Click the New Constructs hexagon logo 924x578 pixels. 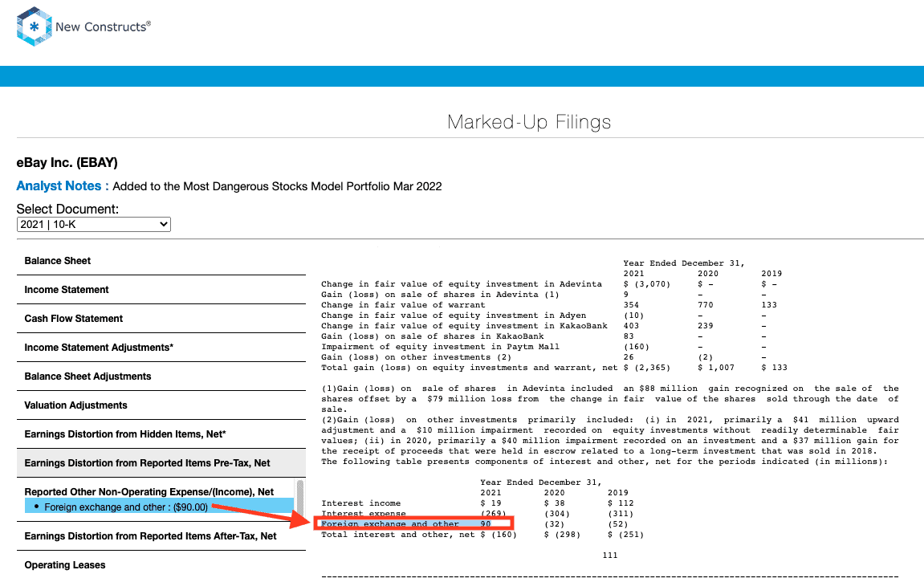point(35,26)
